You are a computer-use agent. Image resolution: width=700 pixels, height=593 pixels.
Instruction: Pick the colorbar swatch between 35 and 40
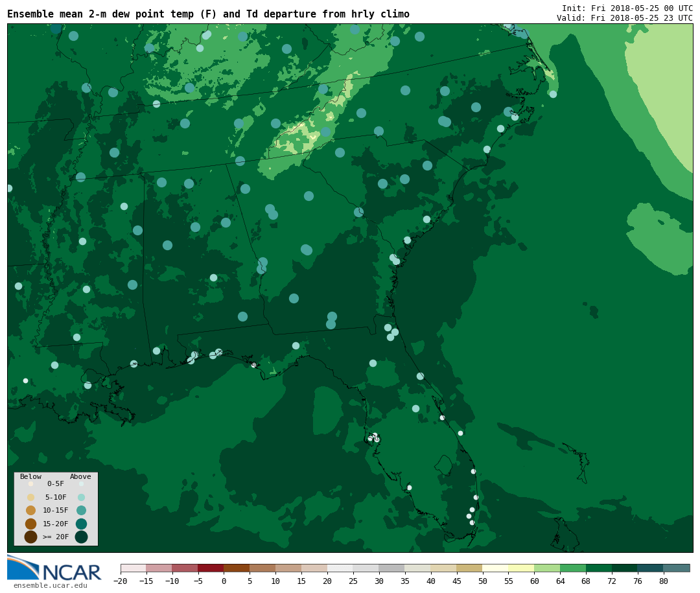pos(418,568)
